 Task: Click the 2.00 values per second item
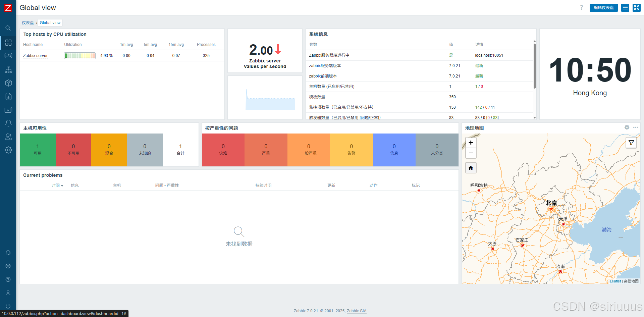(x=265, y=50)
